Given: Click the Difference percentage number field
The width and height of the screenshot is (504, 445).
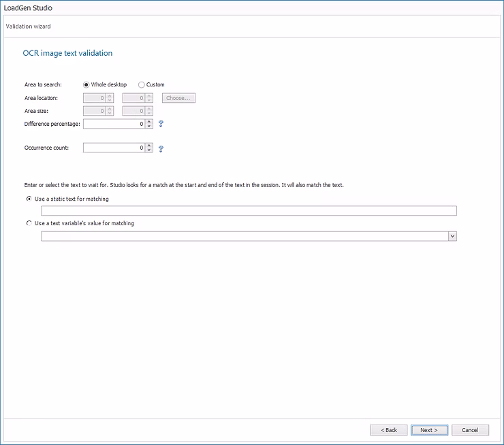Looking at the screenshot, I should tap(114, 124).
